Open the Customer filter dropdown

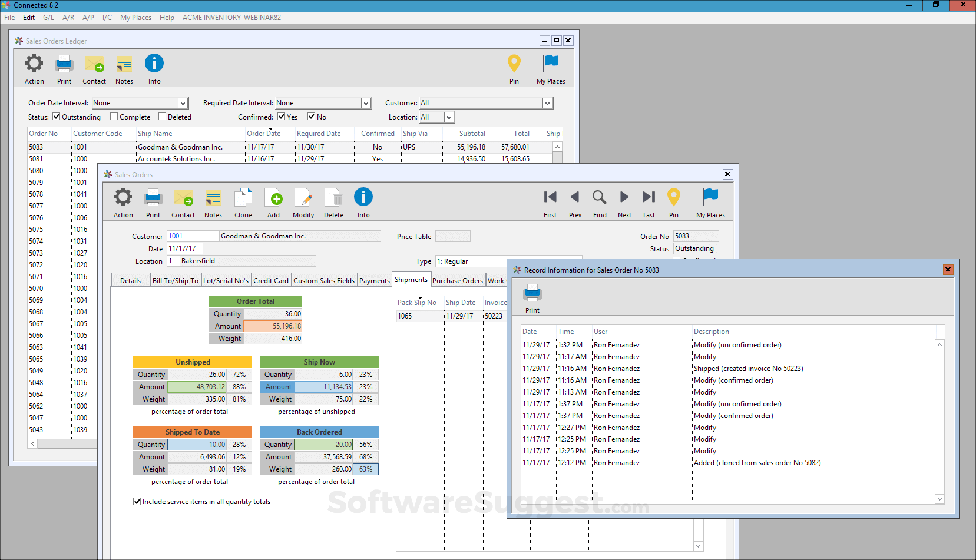547,103
